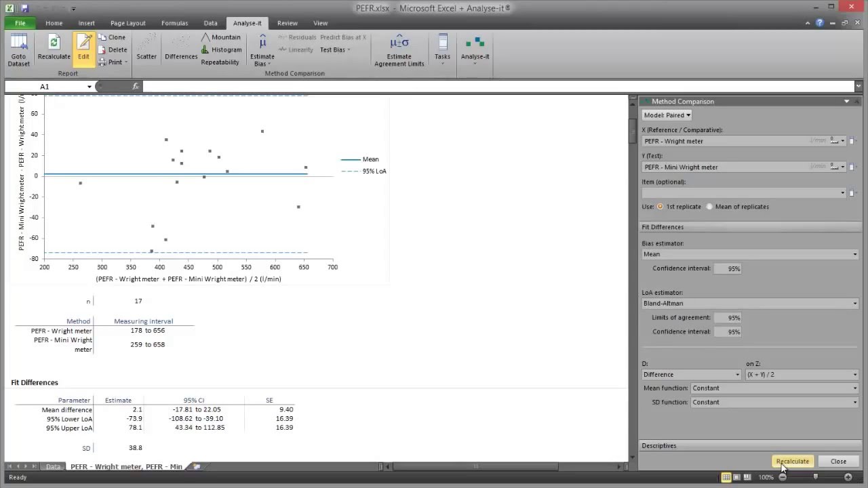Viewport: 868px width, 488px height.
Task: Click Estimate Agreement Limits
Action: [399, 51]
